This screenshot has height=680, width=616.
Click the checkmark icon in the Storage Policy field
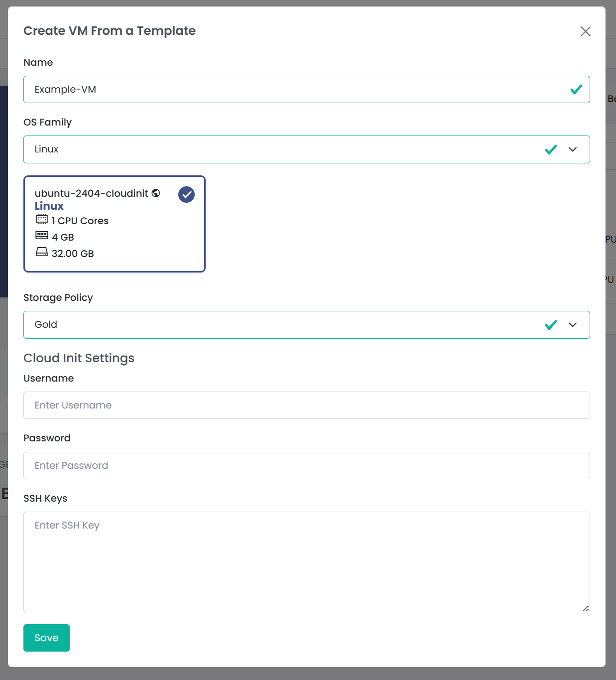[x=551, y=324]
